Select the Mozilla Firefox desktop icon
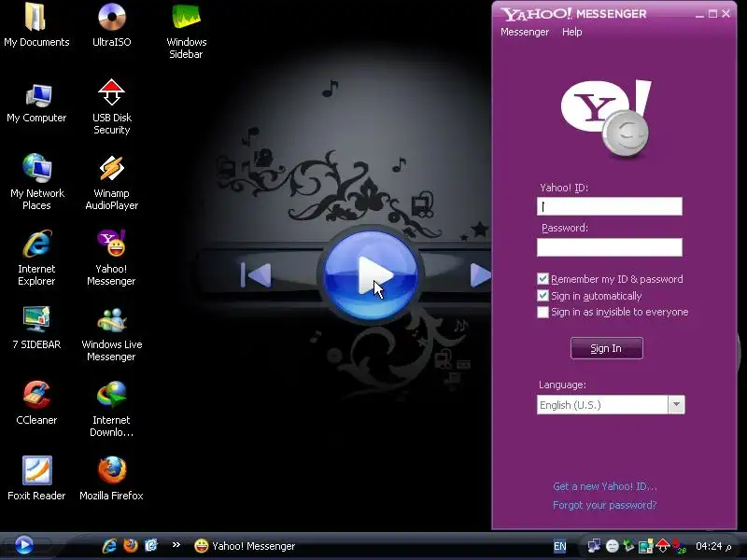747x560 pixels. tap(111, 478)
